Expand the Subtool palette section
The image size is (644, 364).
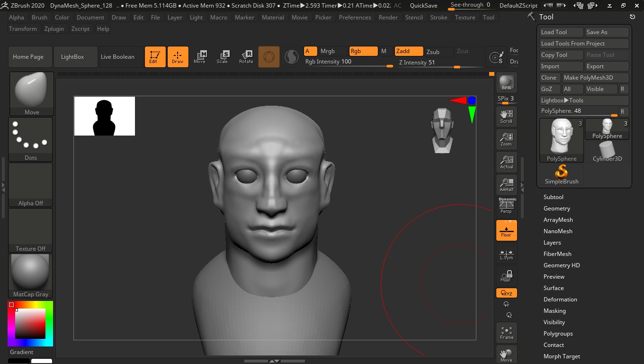(553, 197)
